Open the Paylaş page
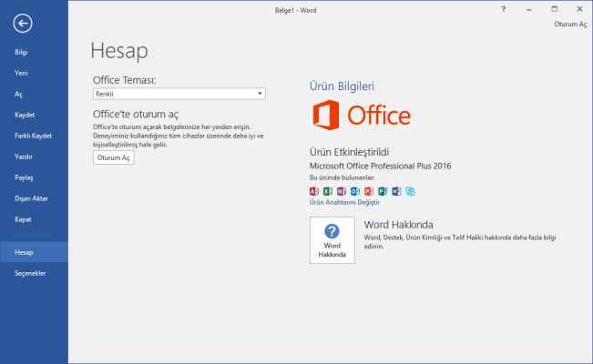The image size is (593, 364). [x=24, y=177]
